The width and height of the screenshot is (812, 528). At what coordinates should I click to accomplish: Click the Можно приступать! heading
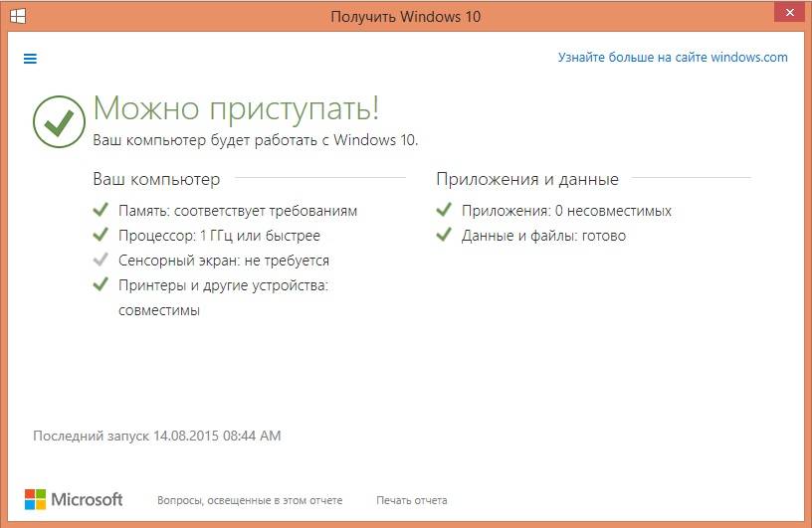point(236,108)
